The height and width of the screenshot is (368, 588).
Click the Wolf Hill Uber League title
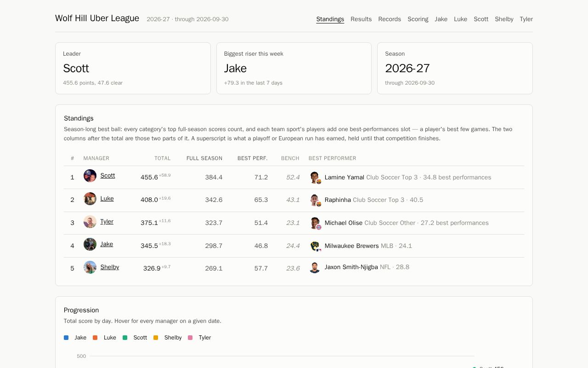(97, 18)
